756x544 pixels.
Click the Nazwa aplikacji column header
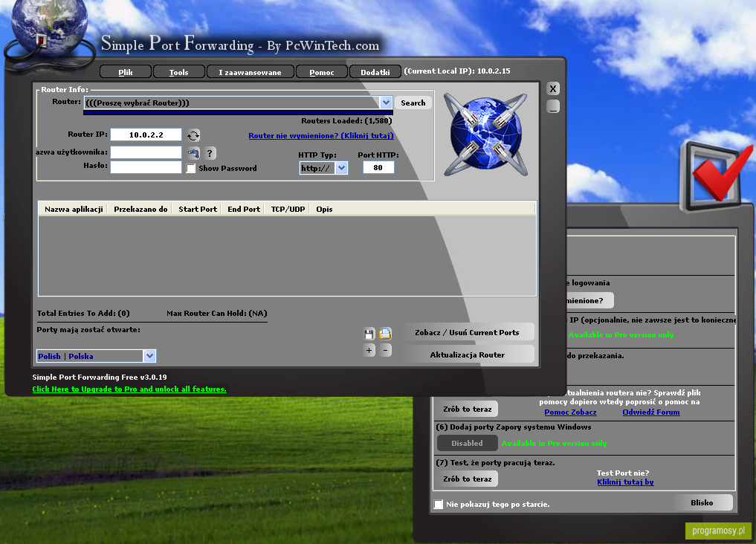pos(74,209)
